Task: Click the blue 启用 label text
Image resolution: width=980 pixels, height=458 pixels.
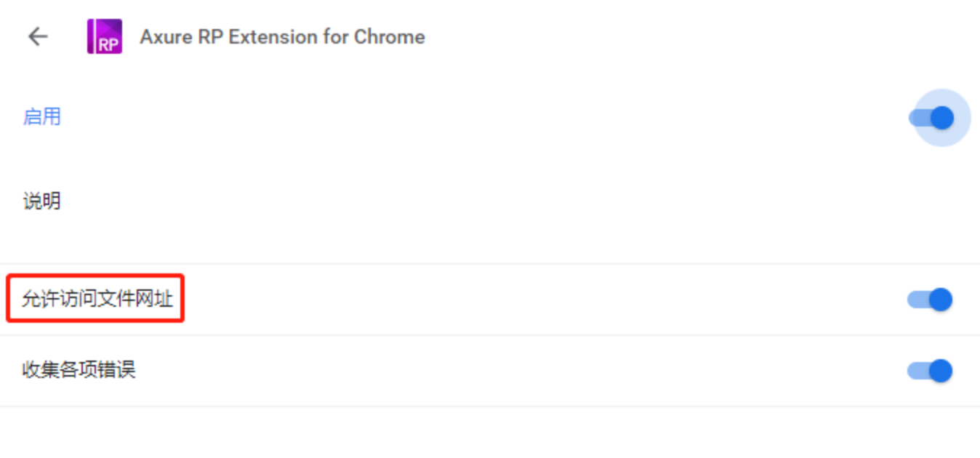Action: [41, 117]
